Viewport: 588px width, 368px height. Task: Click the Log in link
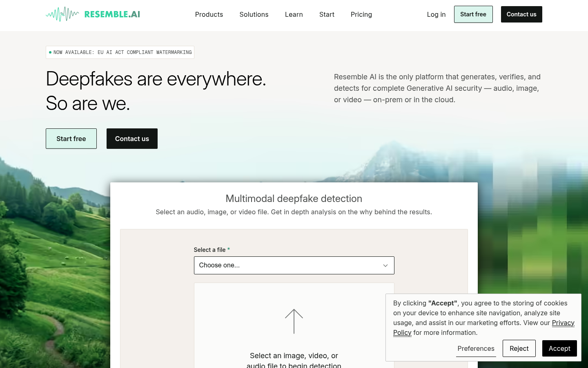(x=436, y=14)
